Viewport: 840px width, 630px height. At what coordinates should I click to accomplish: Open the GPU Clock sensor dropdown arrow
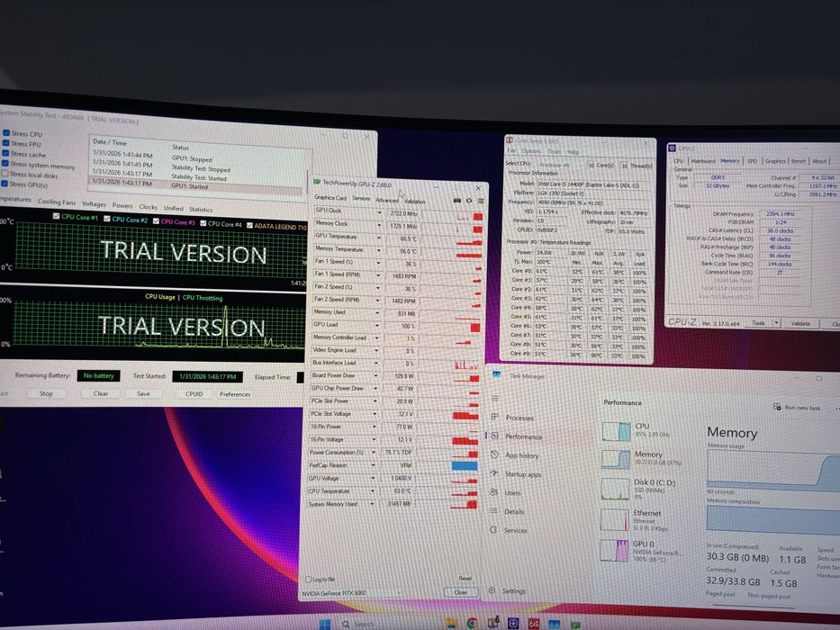click(379, 212)
